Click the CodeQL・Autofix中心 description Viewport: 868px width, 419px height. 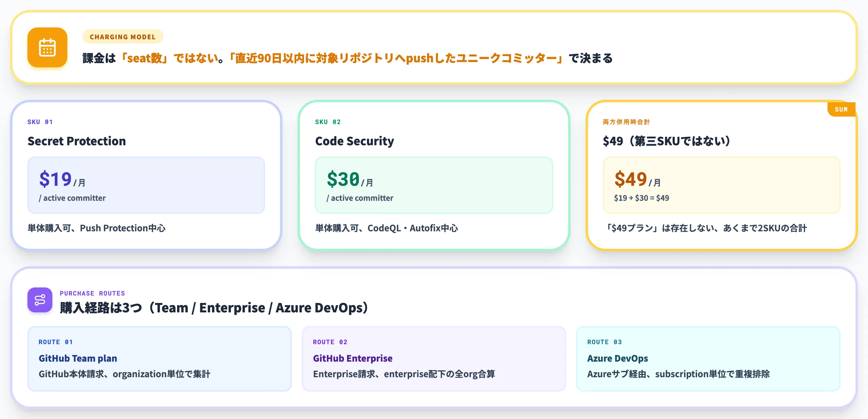tap(387, 228)
